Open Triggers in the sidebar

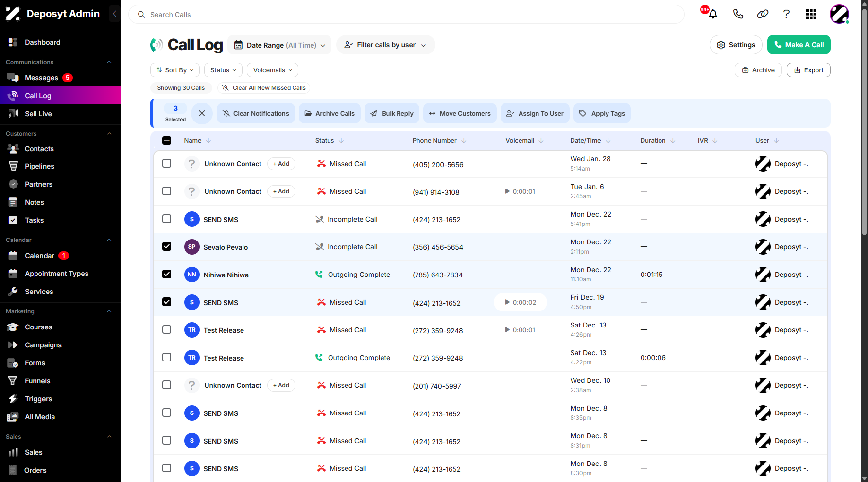[x=60, y=399]
